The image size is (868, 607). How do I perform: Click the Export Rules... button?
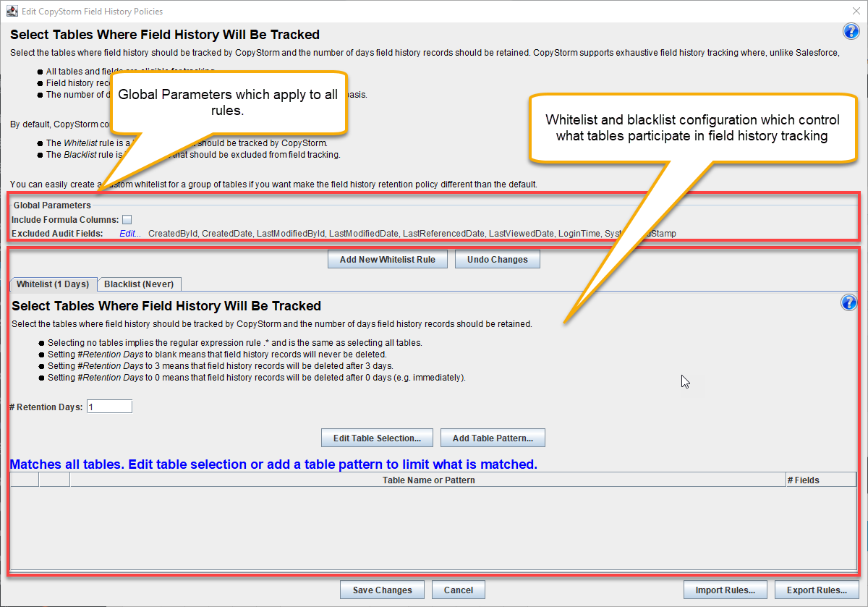point(817,590)
